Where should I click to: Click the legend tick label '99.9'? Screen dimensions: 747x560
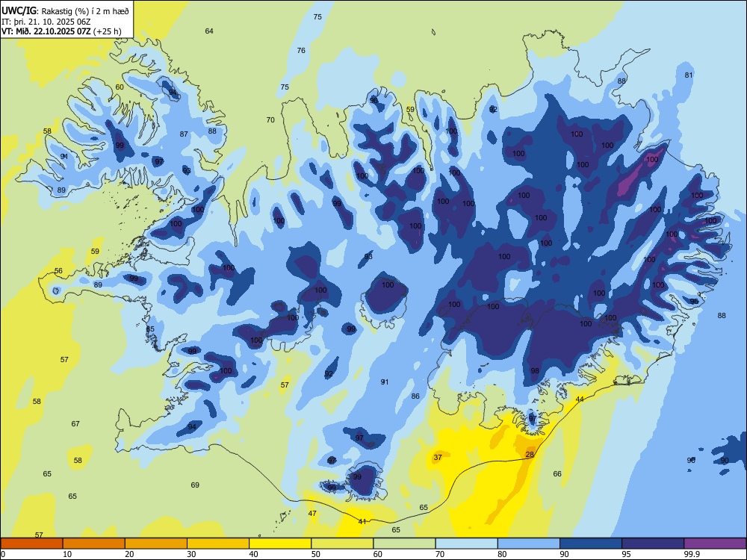coord(692,554)
